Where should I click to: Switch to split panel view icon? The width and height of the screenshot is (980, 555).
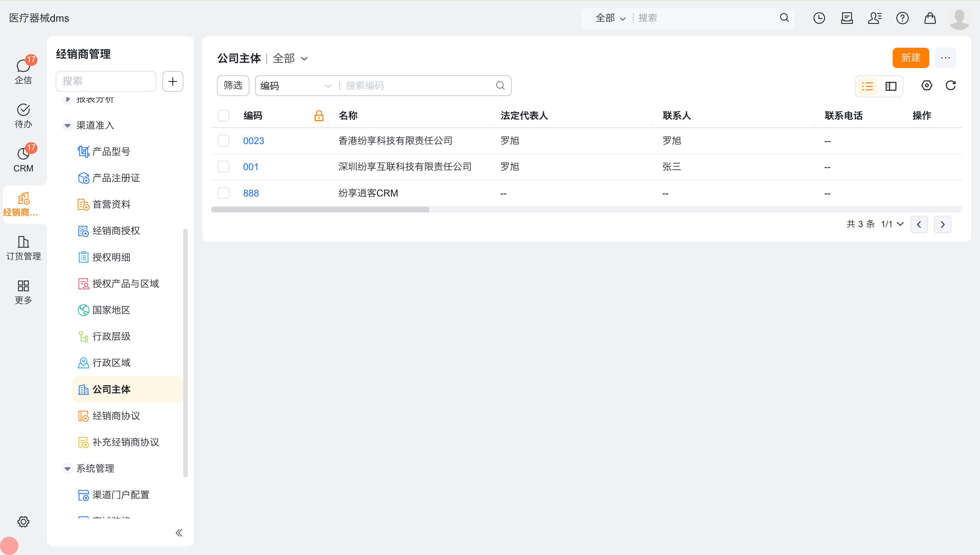coord(890,86)
